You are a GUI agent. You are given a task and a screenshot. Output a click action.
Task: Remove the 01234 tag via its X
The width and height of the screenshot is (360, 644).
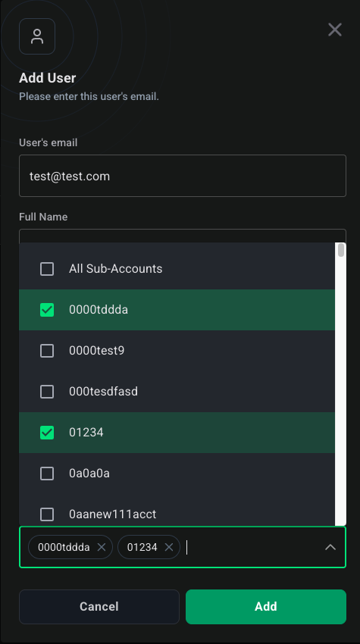pos(168,547)
